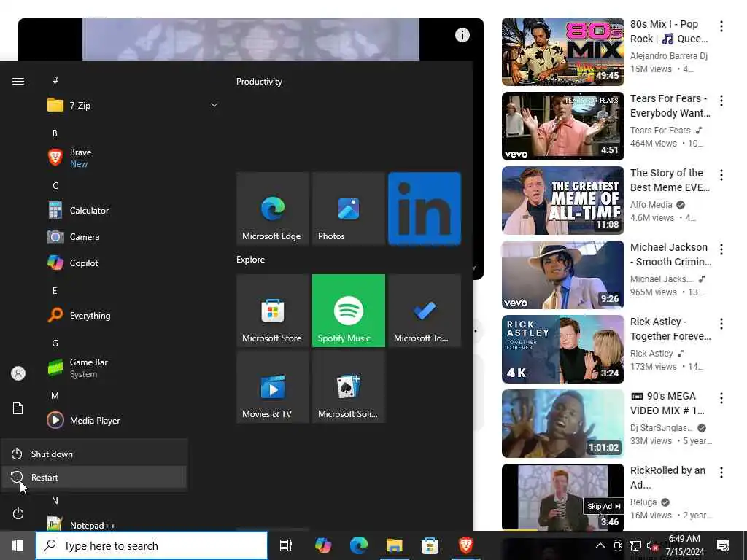
Task: Open The Greatest Meme of All-Time thumbnail
Action: point(562,200)
